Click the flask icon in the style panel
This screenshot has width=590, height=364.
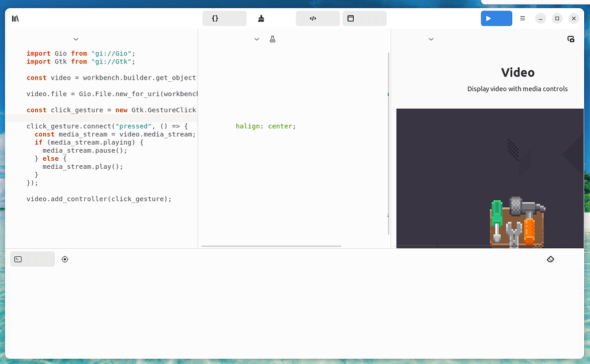[273, 39]
